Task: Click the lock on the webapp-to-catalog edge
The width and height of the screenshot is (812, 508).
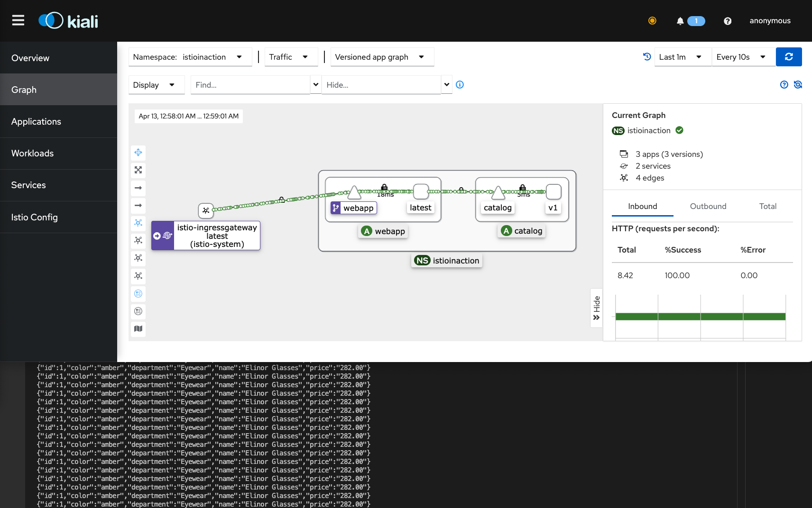Action: coord(461,190)
